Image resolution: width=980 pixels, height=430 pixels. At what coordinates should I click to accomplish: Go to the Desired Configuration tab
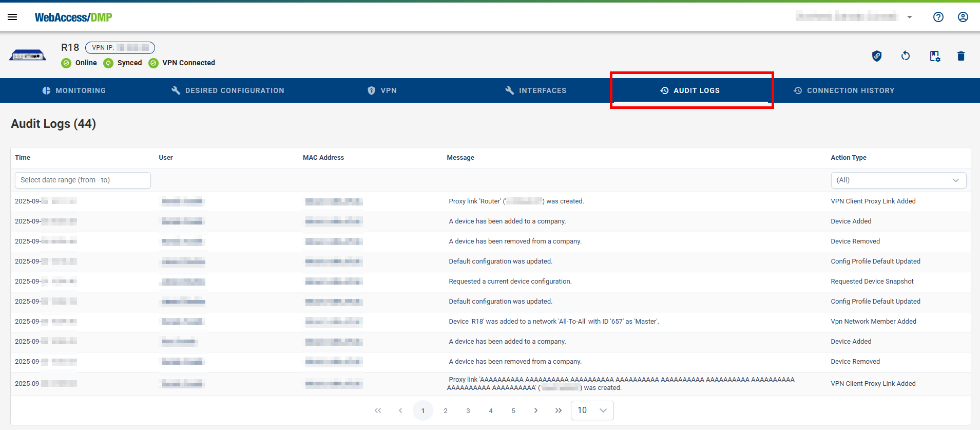click(227, 90)
